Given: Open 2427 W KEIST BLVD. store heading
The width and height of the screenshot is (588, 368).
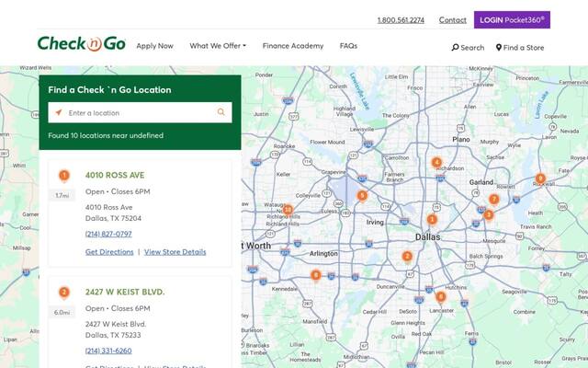Looking at the screenshot, I should tap(125, 292).
